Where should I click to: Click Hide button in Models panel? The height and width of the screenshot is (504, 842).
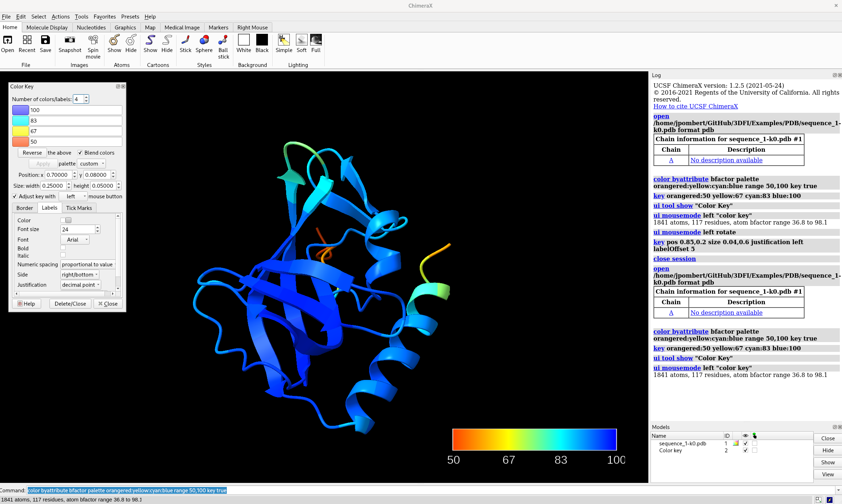tap(828, 450)
